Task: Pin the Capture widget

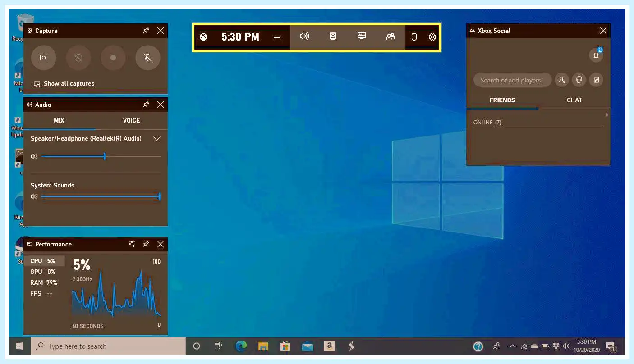Action: pyautogui.click(x=146, y=31)
